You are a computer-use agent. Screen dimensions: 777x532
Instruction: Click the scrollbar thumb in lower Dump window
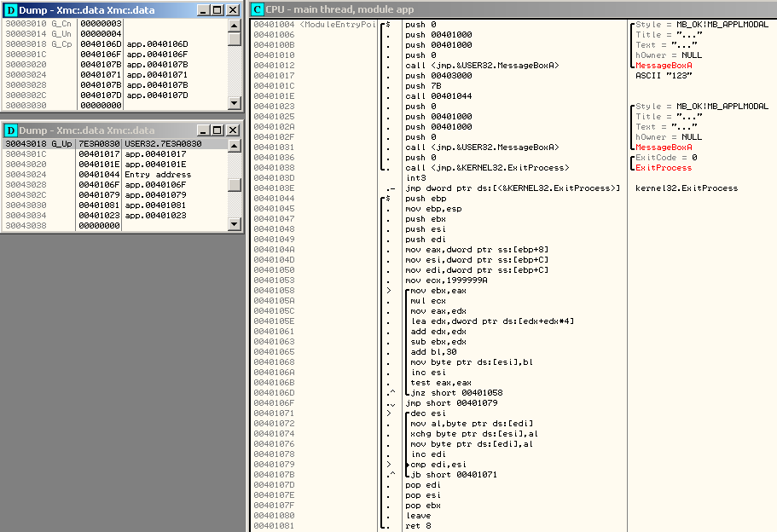pos(234,185)
